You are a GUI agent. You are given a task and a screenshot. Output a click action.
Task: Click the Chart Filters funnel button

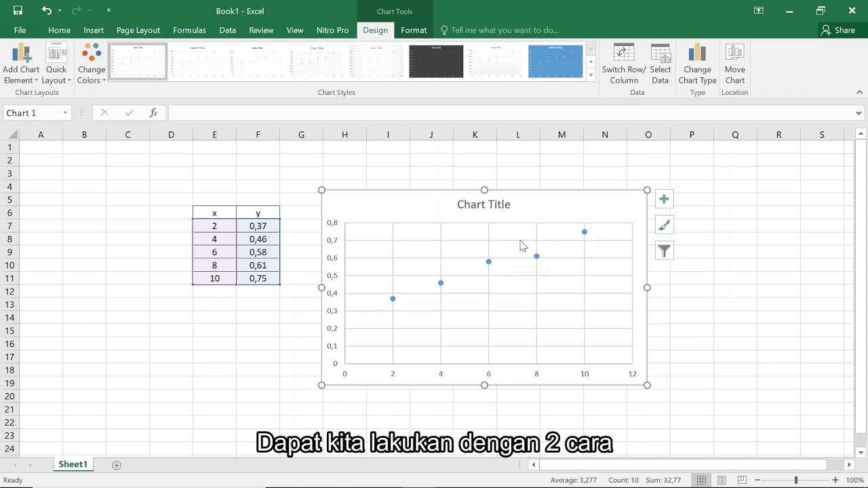(664, 251)
